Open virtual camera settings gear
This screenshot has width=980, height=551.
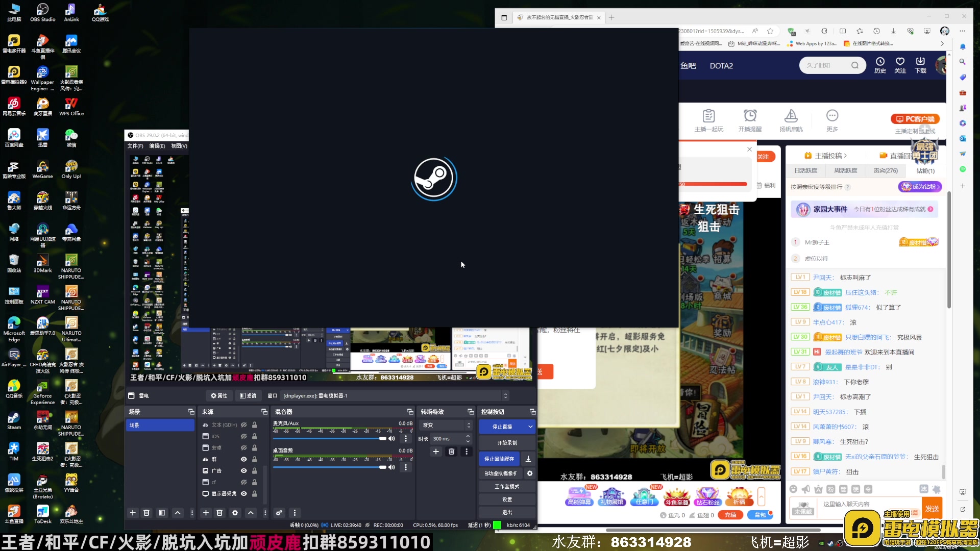click(530, 473)
